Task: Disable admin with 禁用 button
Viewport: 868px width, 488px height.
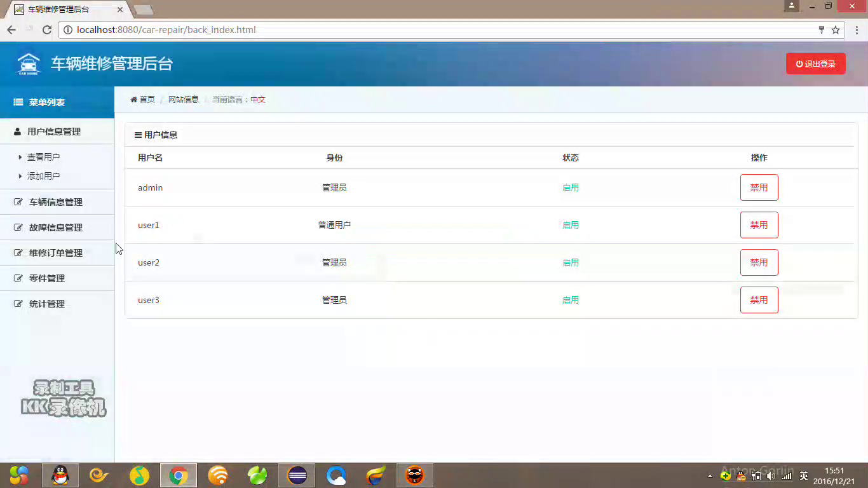Action: [x=759, y=187]
